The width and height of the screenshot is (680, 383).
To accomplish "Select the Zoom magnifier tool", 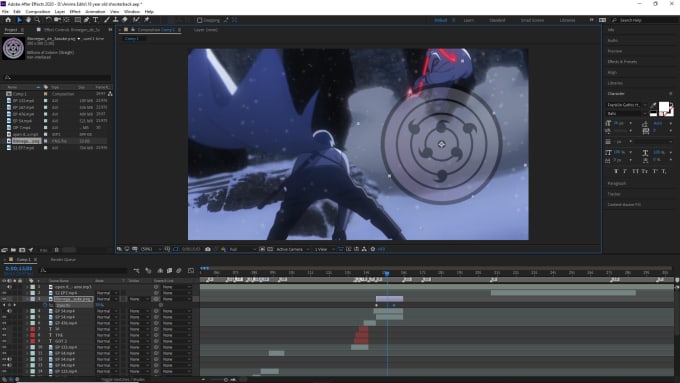I will coord(37,20).
